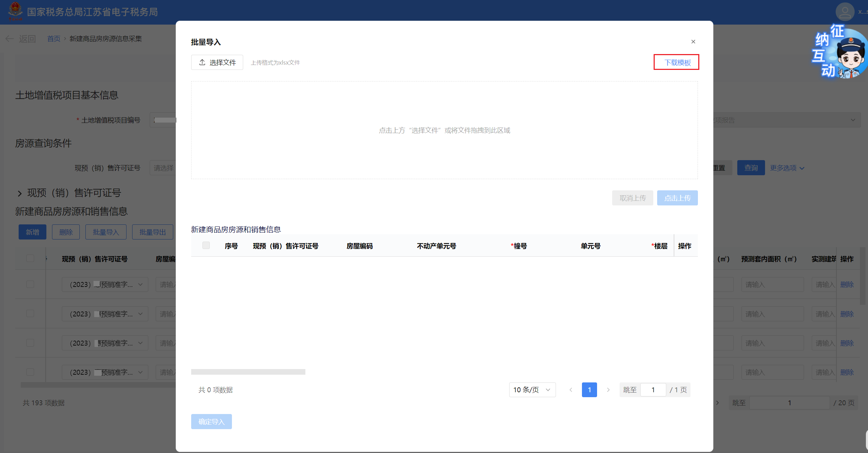This screenshot has height=453, width=868.
Task: Click the back arrow icon next to 返回
Action: point(9,39)
